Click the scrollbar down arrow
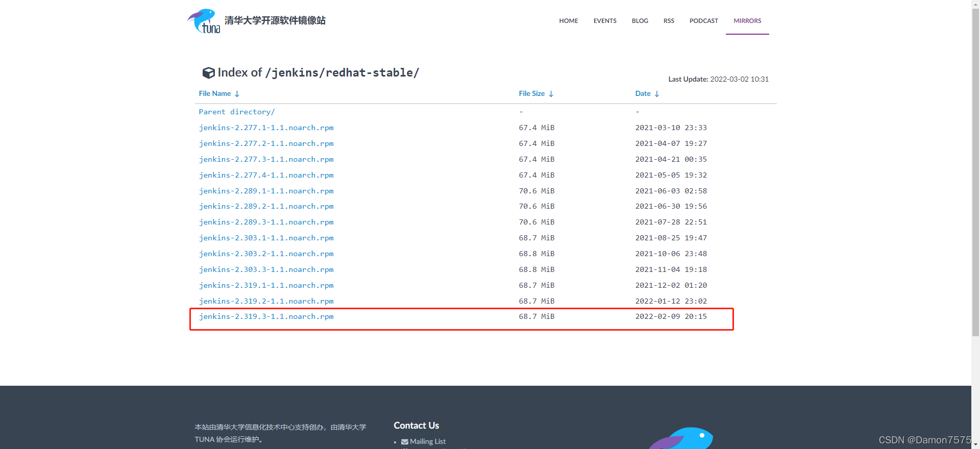980x449 pixels. [x=975, y=445]
